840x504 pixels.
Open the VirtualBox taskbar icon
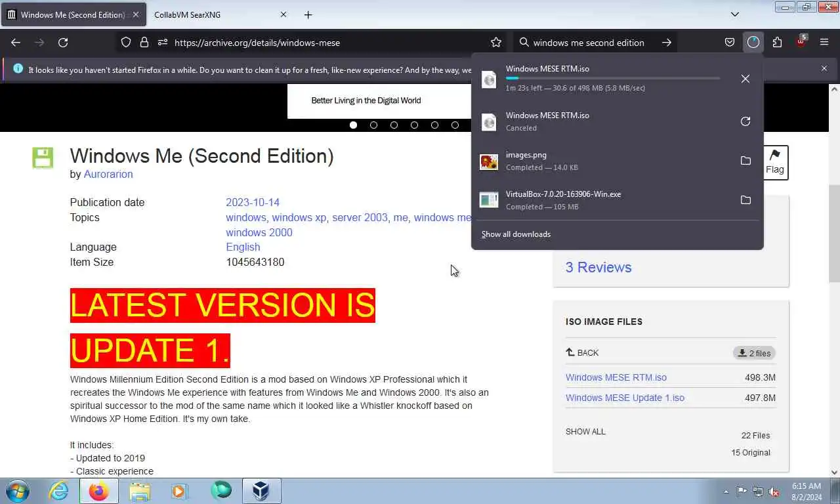(261, 491)
